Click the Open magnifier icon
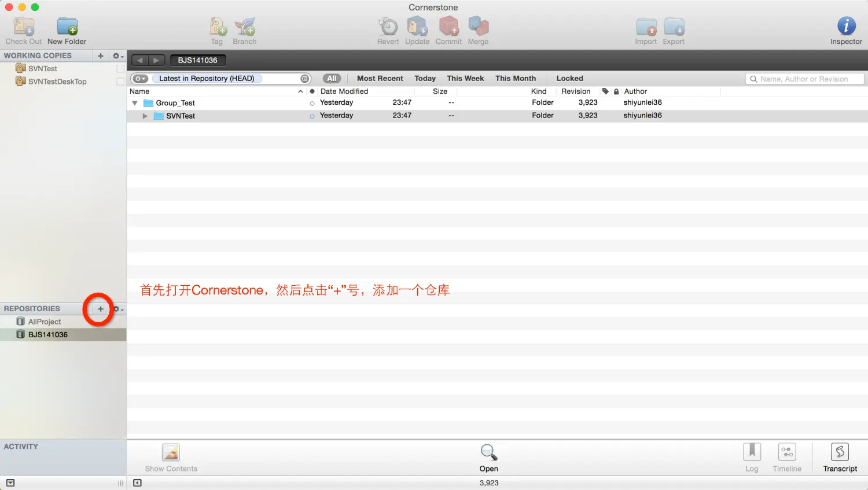 click(x=488, y=452)
